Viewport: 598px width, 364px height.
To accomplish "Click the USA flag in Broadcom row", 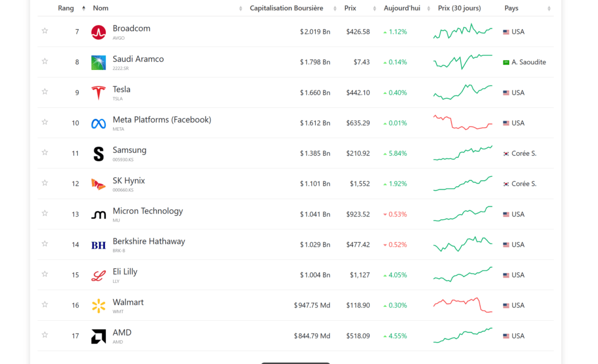I will pyautogui.click(x=506, y=32).
